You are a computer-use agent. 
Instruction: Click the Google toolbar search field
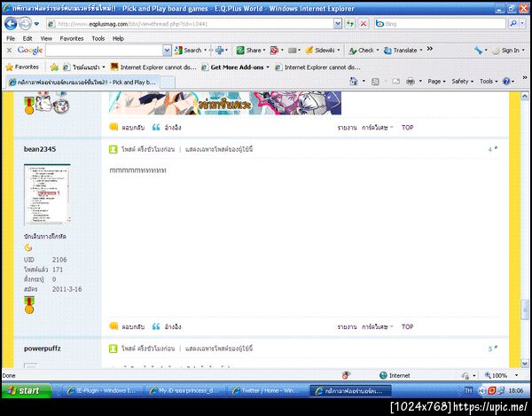point(104,51)
